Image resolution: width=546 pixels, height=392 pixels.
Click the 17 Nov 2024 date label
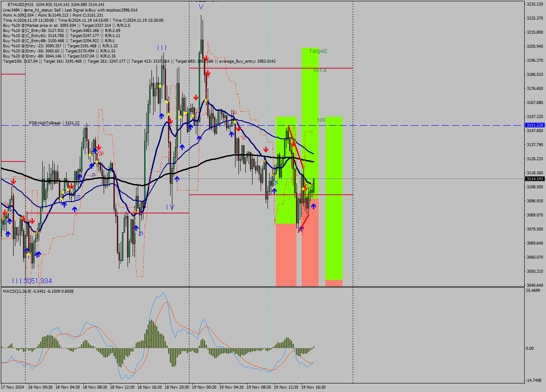coord(12,387)
